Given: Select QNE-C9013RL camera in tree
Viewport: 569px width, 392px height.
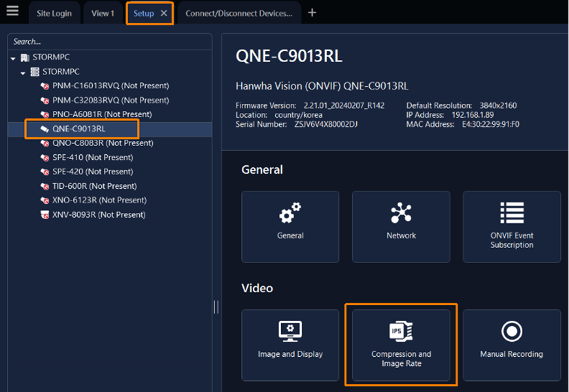Looking at the screenshot, I should tap(79, 129).
